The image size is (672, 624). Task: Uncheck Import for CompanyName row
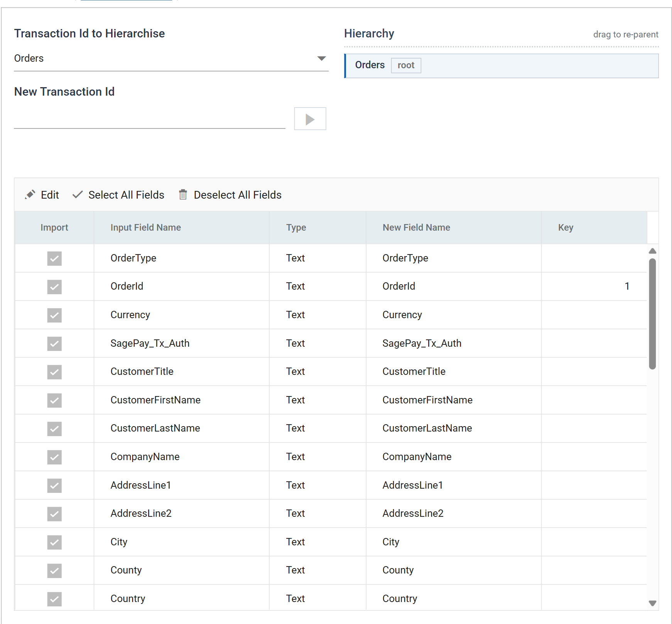point(54,457)
